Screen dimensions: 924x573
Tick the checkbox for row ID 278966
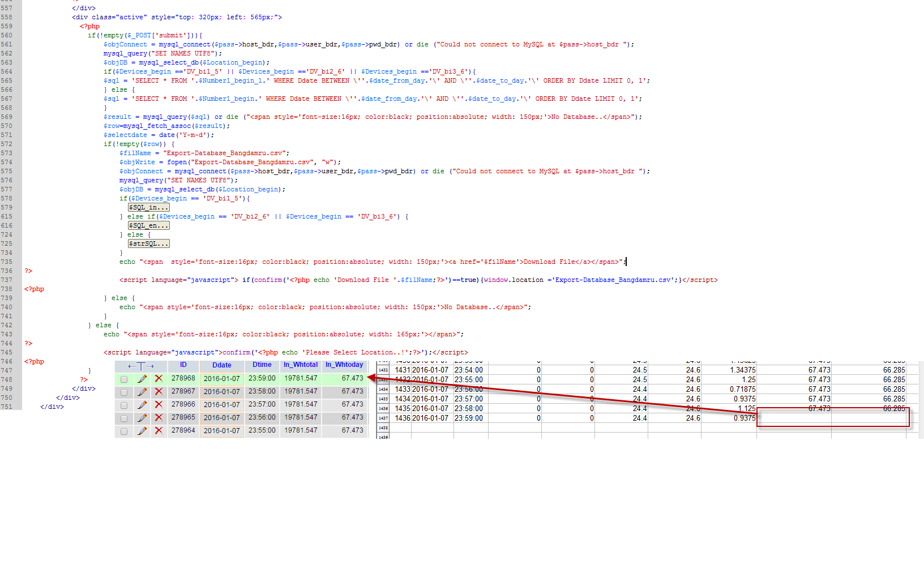124,405
